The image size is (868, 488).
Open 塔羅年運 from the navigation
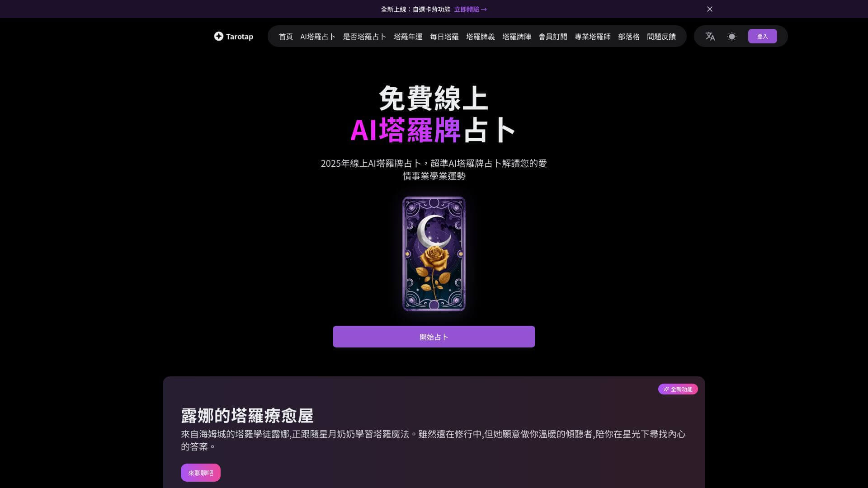407,37
